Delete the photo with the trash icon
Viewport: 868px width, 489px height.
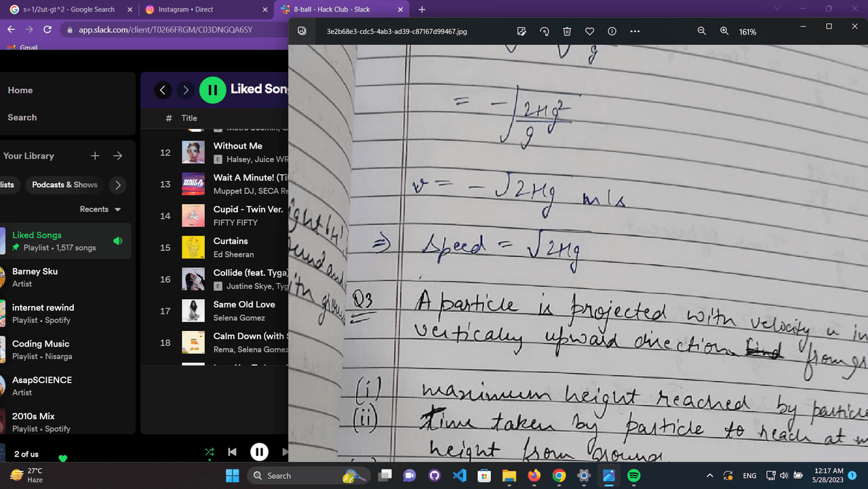click(x=567, y=31)
